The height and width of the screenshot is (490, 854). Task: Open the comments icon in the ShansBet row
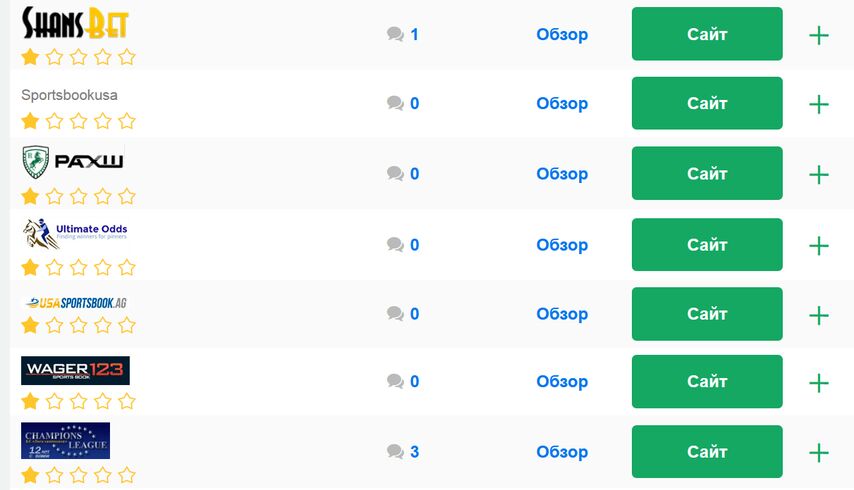tap(395, 34)
